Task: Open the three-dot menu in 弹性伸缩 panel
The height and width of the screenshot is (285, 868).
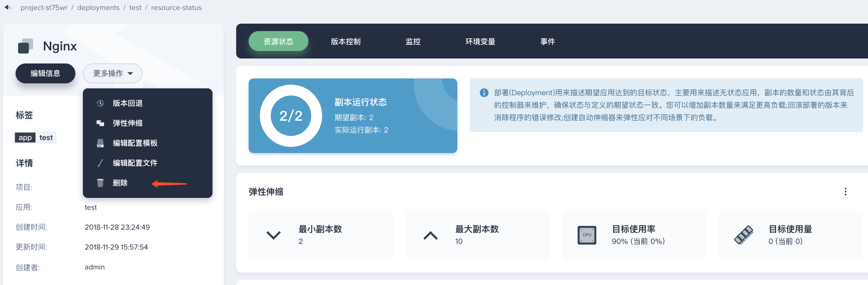Action: coord(845,192)
